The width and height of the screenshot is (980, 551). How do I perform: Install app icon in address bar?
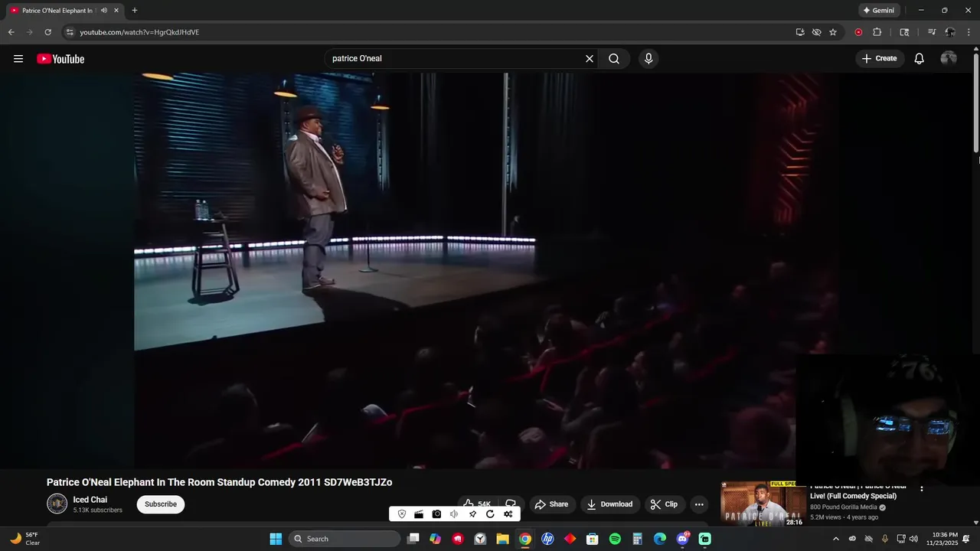pyautogui.click(x=800, y=32)
